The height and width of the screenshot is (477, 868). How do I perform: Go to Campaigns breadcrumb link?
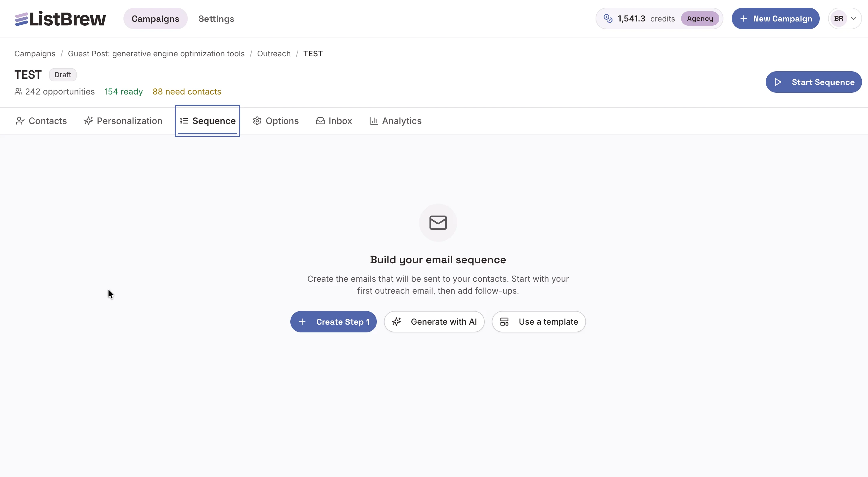pos(35,54)
